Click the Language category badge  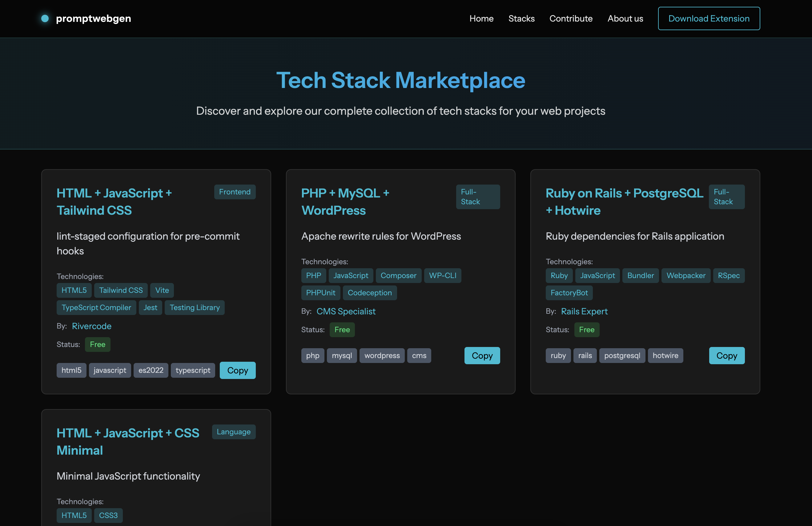[233, 432]
